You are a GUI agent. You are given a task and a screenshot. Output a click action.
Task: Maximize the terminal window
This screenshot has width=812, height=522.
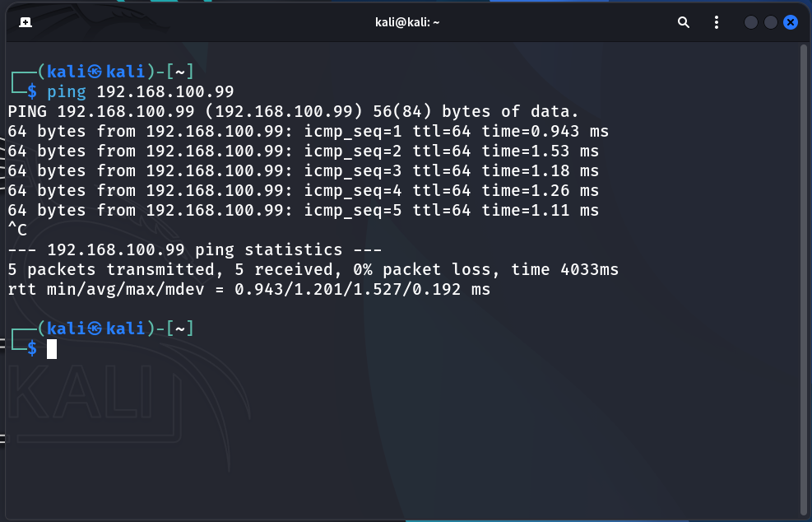point(771,22)
